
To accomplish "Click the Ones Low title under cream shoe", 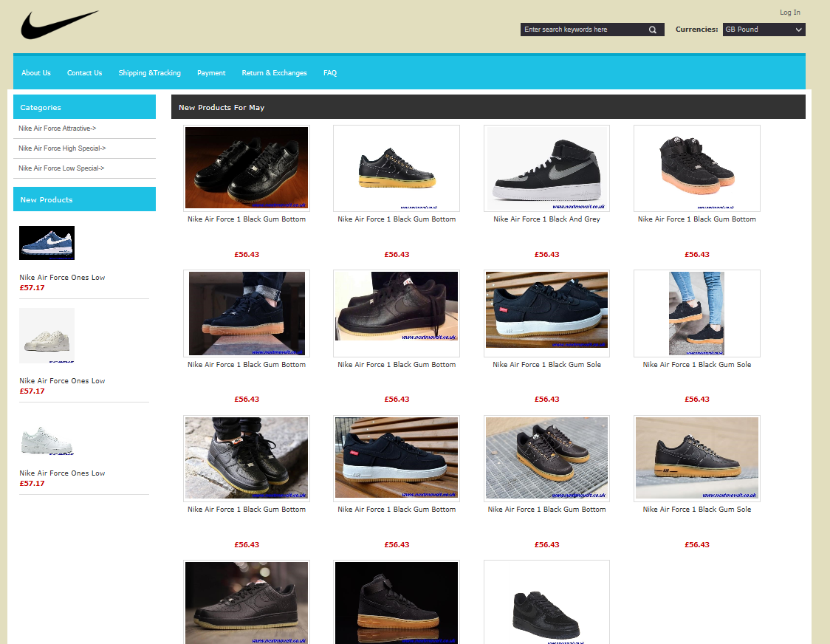I will (62, 381).
